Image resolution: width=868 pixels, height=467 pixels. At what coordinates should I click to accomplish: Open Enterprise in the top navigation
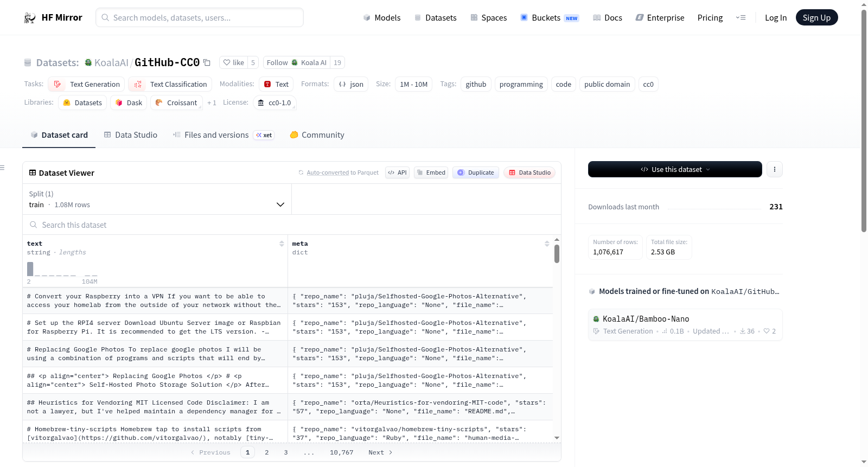click(x=660, y=18)
